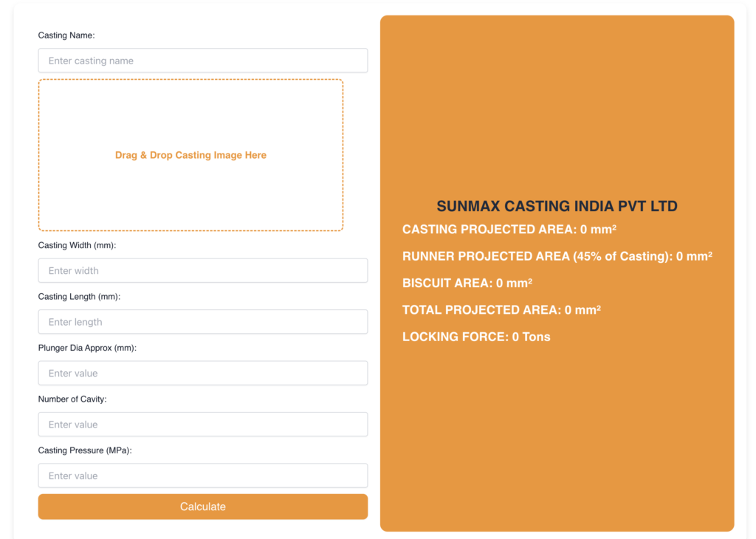Screen dimensions: 756x539
Task: Click the SUNMAX CASTING INDIA PVT LTD heading
Action: 557,206
